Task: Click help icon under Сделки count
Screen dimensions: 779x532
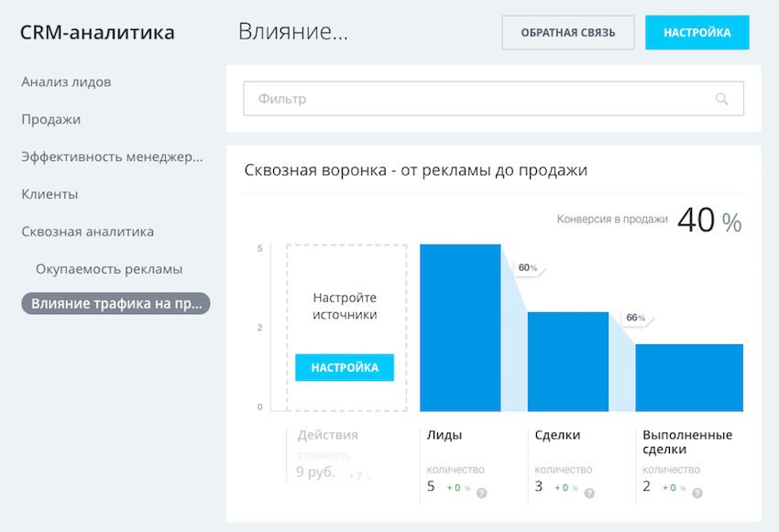Action: click(x=589, y=493)
